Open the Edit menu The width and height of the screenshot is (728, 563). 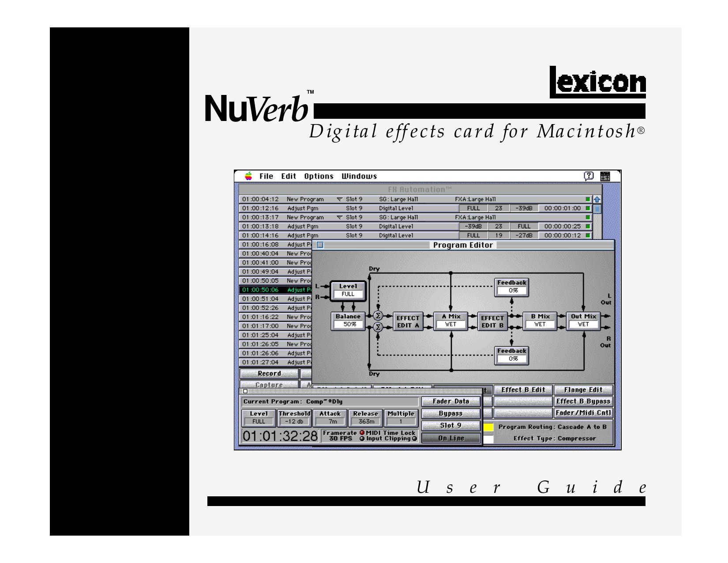coord(289,176)
